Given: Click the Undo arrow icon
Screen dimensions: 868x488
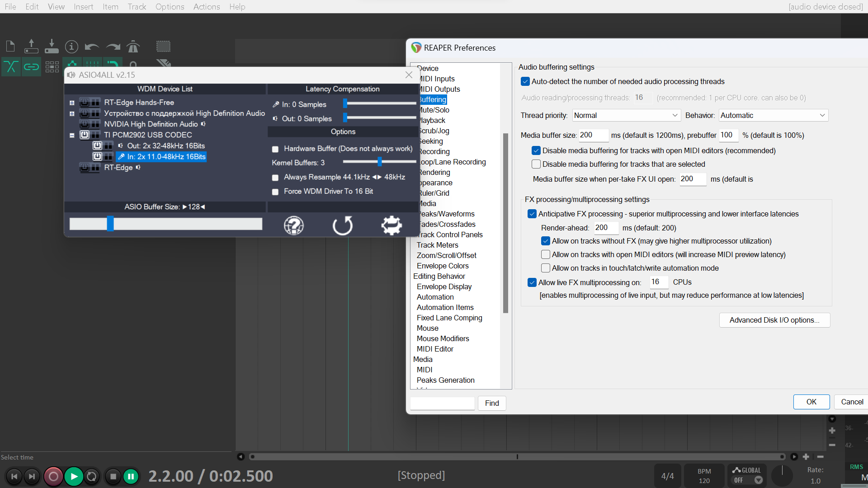Looking at the screenshot, I should click(92, 47).
